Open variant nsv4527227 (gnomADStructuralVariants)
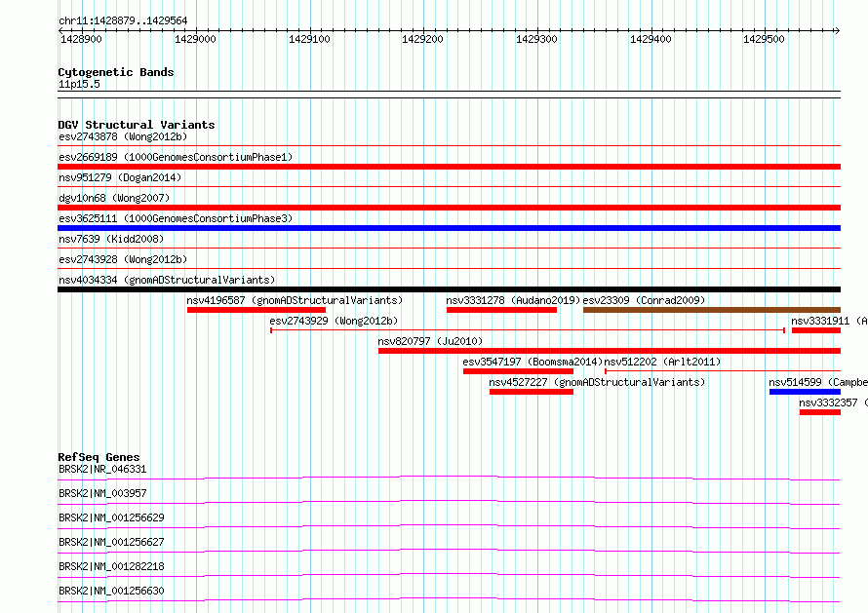The width and height of the screenshot is (868, 613). point(597,382)
